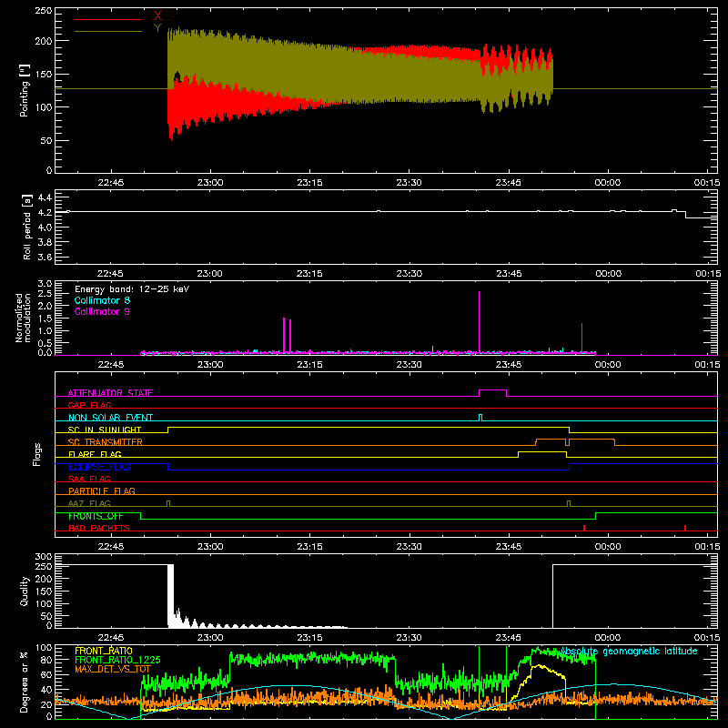Click the 23:00 tick label under pointing plot
Screen dimensions: 728x728
[210, 183]
